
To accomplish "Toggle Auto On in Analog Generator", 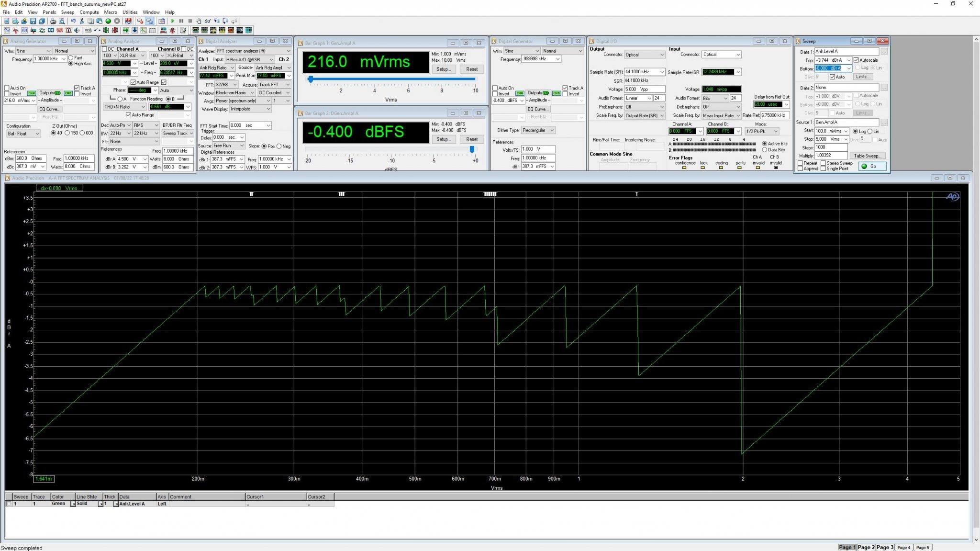I will 7,88.
